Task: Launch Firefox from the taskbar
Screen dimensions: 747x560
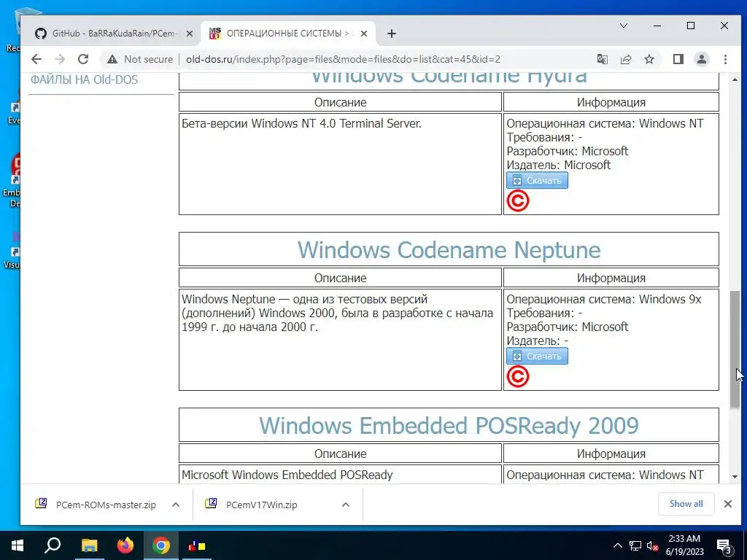Action: pyautogui.click(x=125, y=545)
